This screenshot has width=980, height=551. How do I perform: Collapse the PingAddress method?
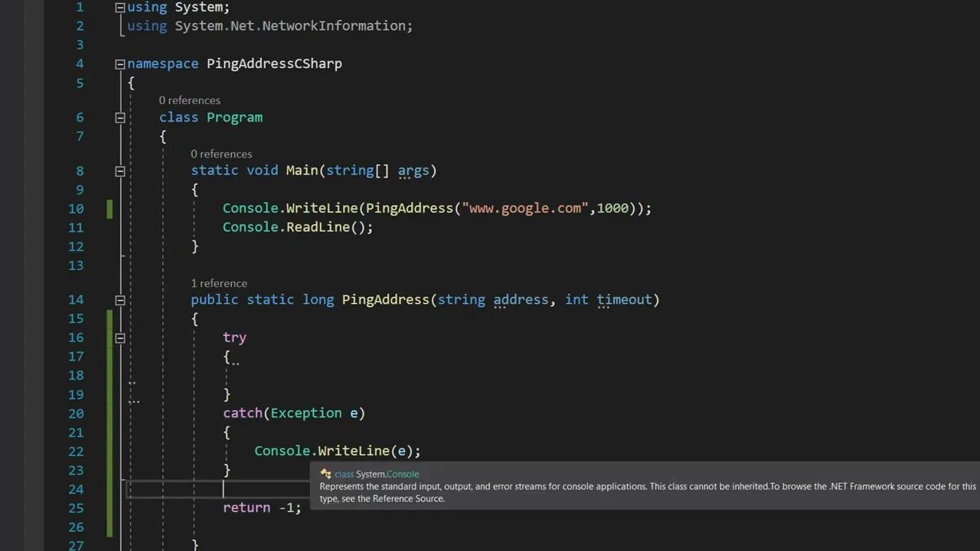(120, 299)
